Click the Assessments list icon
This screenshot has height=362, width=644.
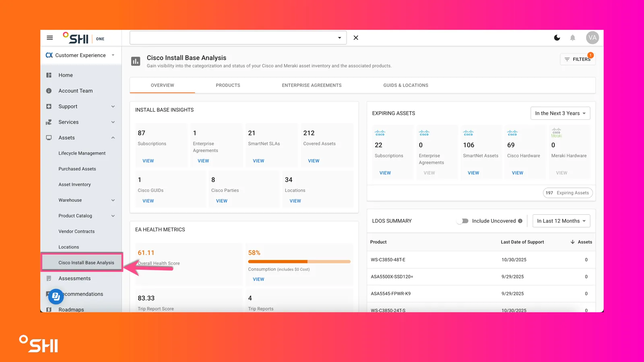tap(49, 278)
